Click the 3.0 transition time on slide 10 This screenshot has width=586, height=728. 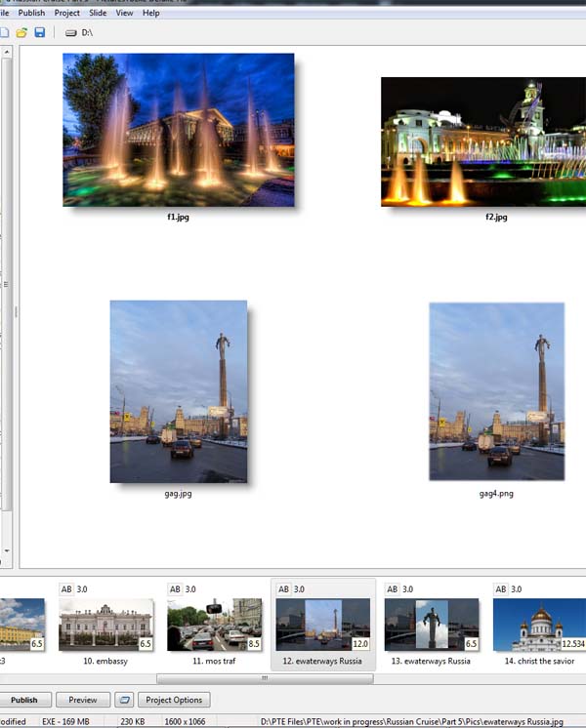[82, 589]
